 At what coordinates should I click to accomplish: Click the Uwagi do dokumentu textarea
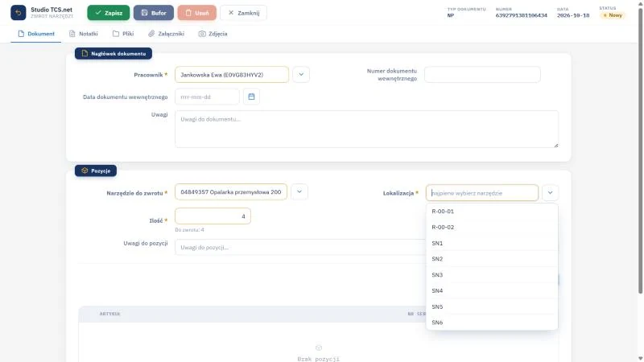[x=366, y=129]
